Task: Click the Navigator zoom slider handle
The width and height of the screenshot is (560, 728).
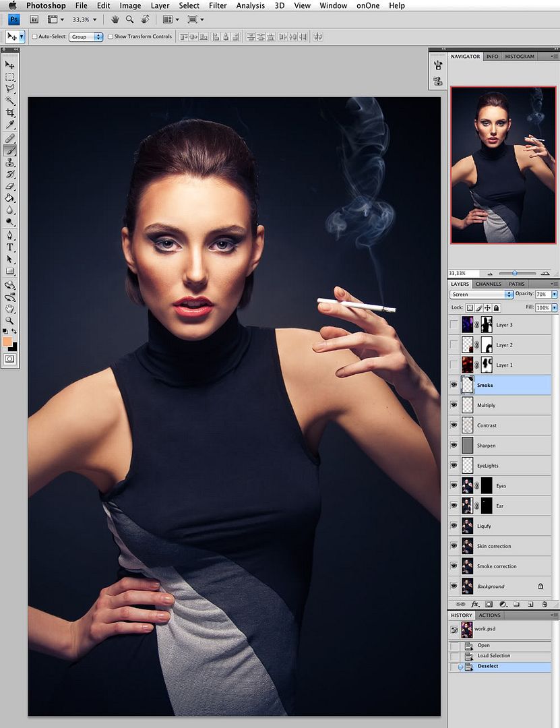Action: (x=514, y=273)
